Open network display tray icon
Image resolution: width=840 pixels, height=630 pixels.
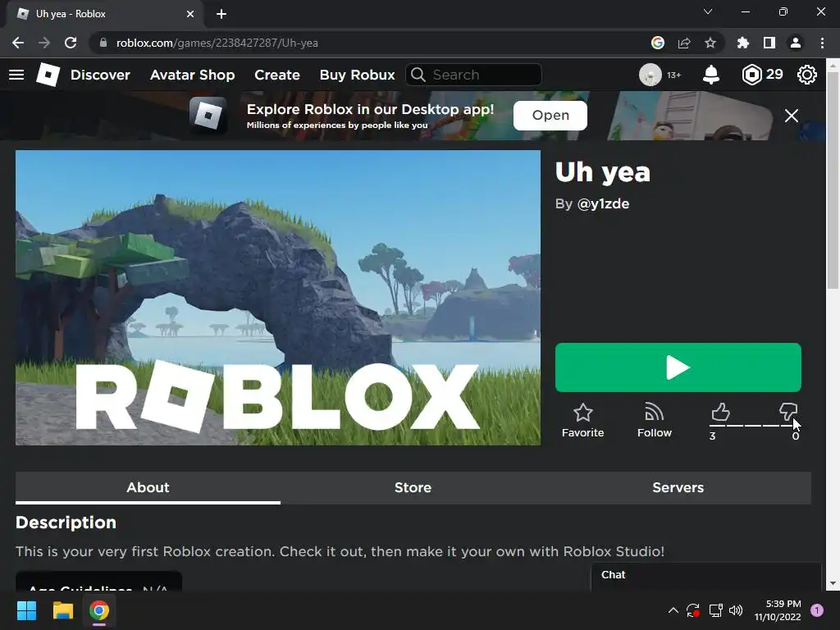tap(715, 610)
